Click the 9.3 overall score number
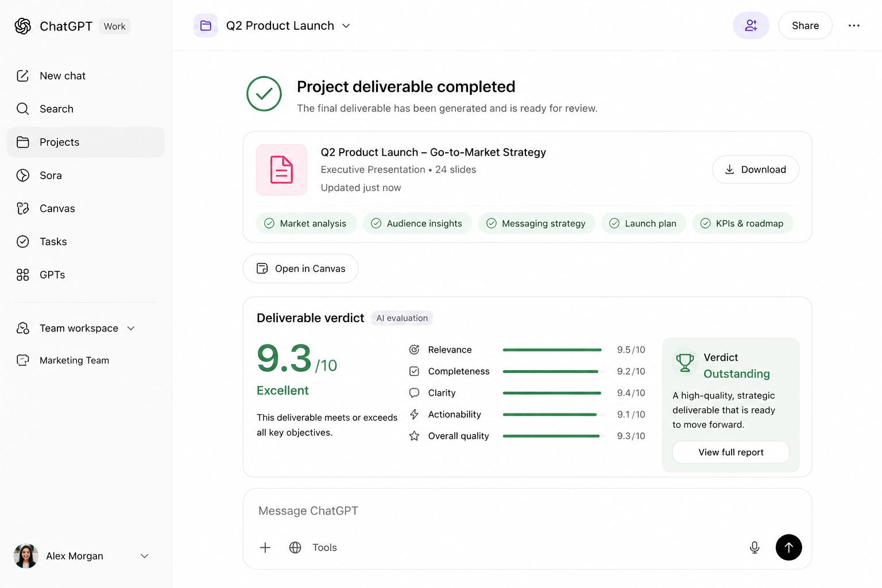 (x=284, y=359)
